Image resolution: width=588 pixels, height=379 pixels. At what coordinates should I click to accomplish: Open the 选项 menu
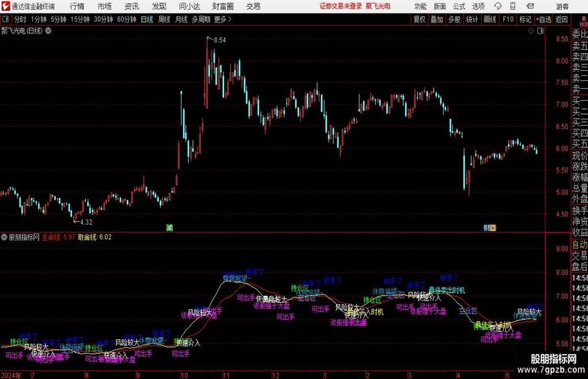coord(478,6)
